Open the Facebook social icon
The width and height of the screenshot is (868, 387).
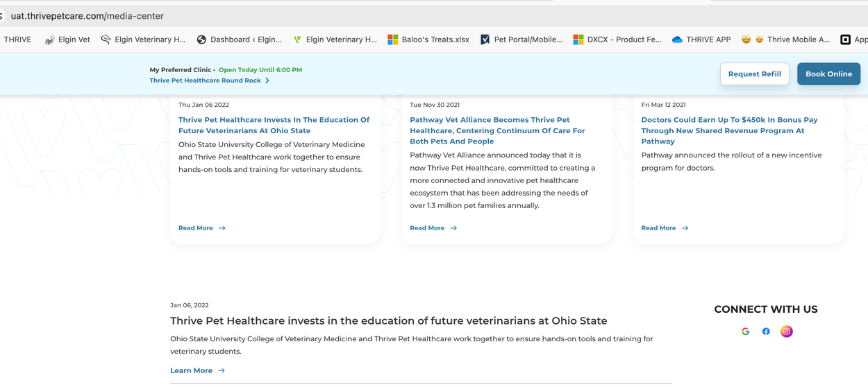click(x=766, y=332)
